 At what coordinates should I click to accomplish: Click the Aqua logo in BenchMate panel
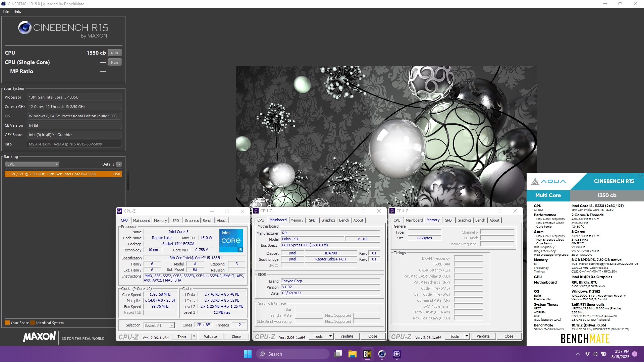[548, 181]
